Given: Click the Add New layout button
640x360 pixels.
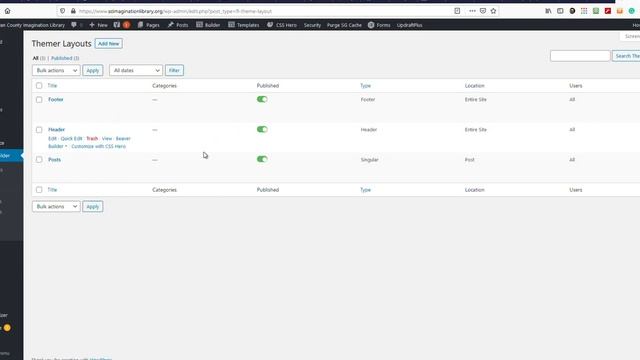Looking at the screenshot, I should 109,43.
